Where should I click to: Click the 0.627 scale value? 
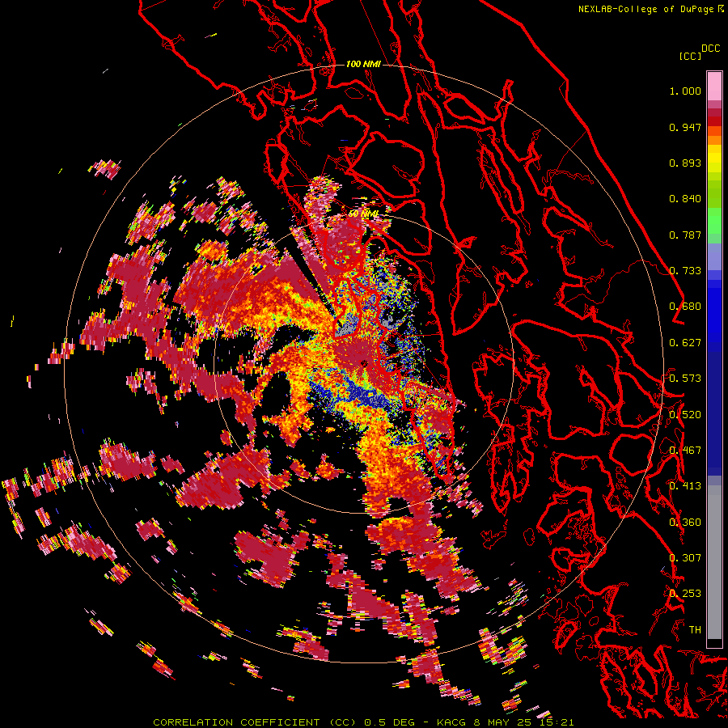(x=685, y=343)
